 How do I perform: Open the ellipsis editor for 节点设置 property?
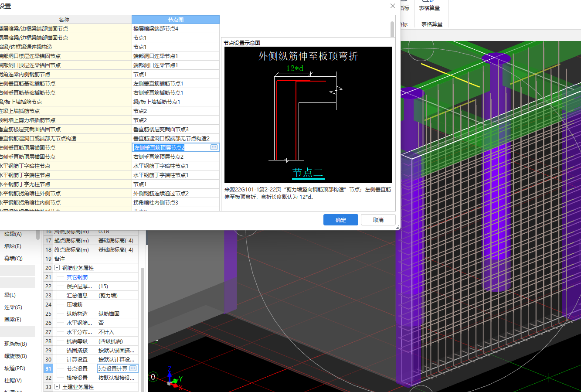pyautogui.click(x=133, y=368)
